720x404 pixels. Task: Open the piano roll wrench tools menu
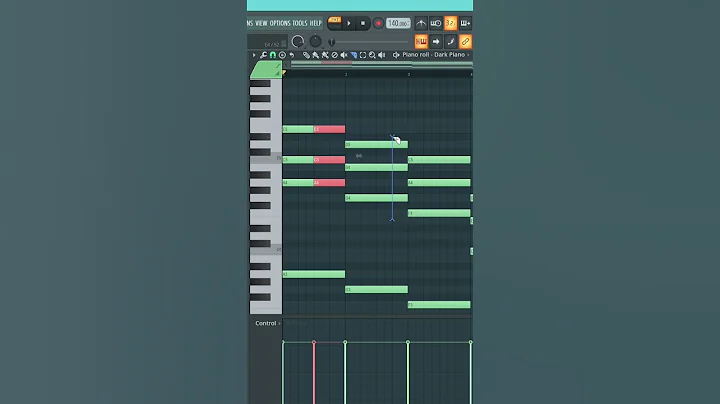pyautogui.click(x=263, y=55)
